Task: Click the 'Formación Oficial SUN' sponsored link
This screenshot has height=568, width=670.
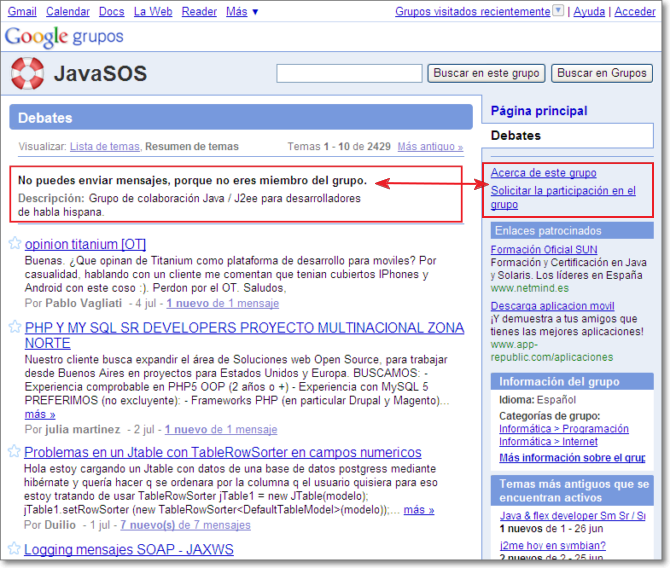Action: point(544,249)
